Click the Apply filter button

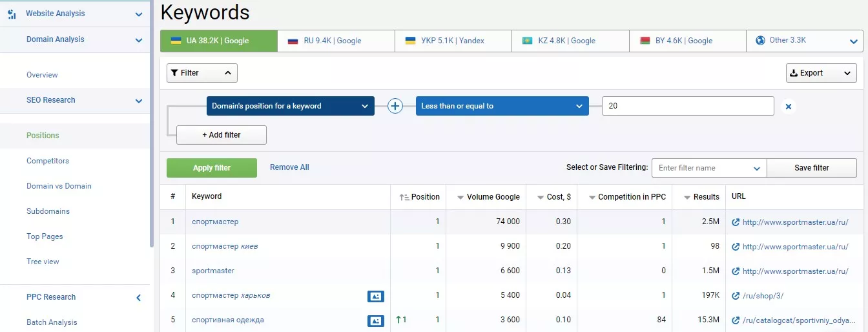pyautogui.click(x=212, y=168)
